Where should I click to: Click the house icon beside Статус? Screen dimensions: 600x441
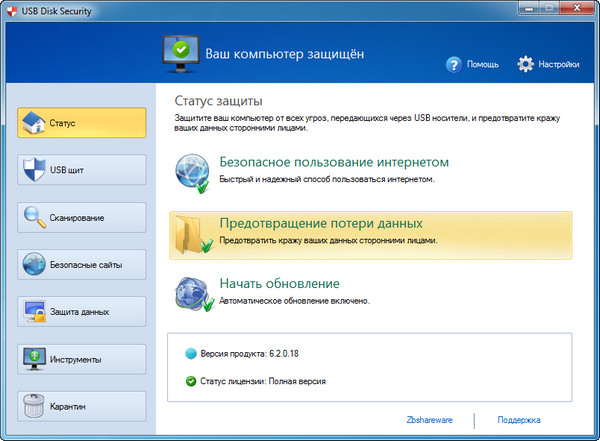33,123
